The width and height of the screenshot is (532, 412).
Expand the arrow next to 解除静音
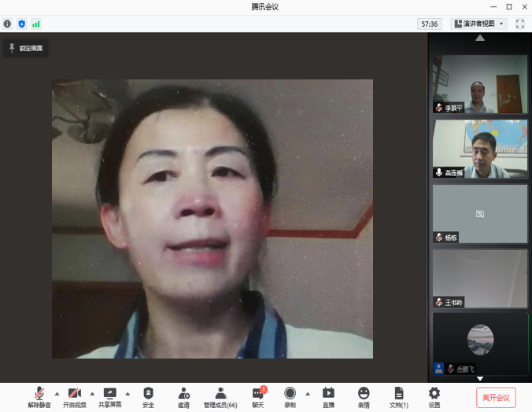pos(57,393)
